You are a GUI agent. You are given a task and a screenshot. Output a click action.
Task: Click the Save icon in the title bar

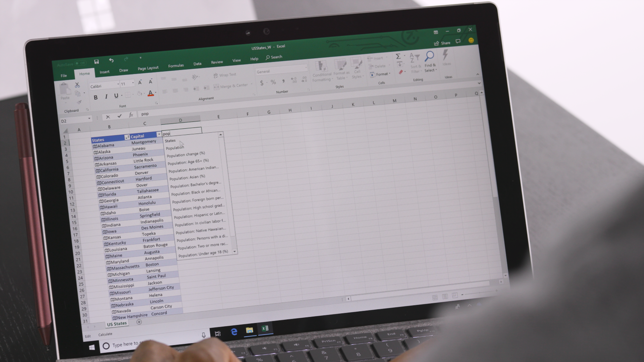coord(97,61)
